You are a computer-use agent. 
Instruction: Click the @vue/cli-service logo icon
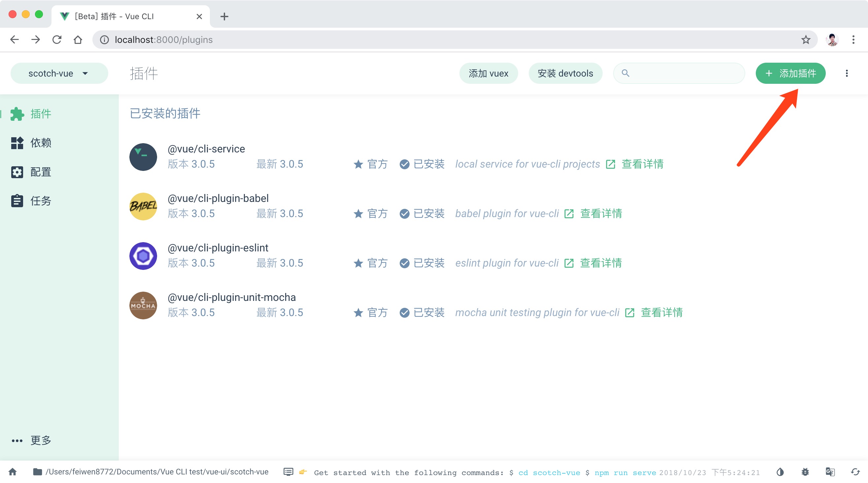tap(143, 157)
